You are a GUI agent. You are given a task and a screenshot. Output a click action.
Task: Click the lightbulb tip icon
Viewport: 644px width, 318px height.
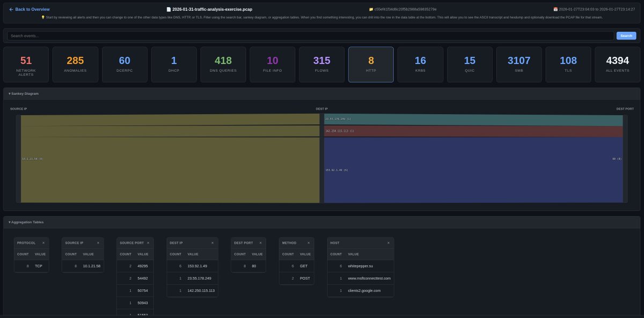tap(43, 17)
